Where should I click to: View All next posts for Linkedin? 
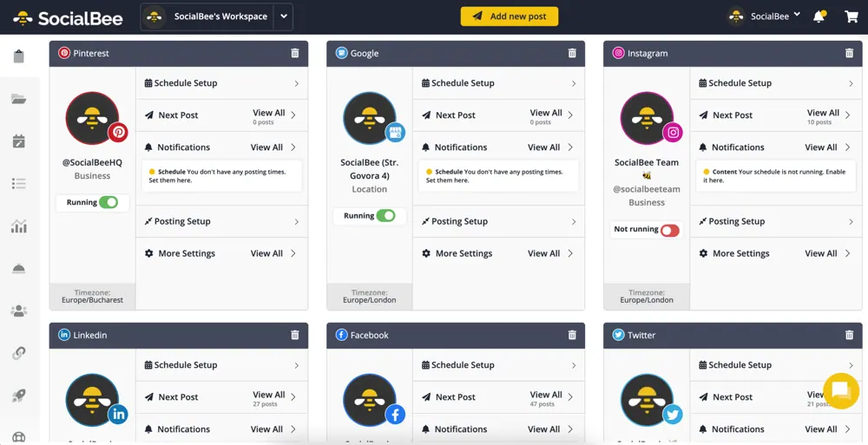coord(269,395)
